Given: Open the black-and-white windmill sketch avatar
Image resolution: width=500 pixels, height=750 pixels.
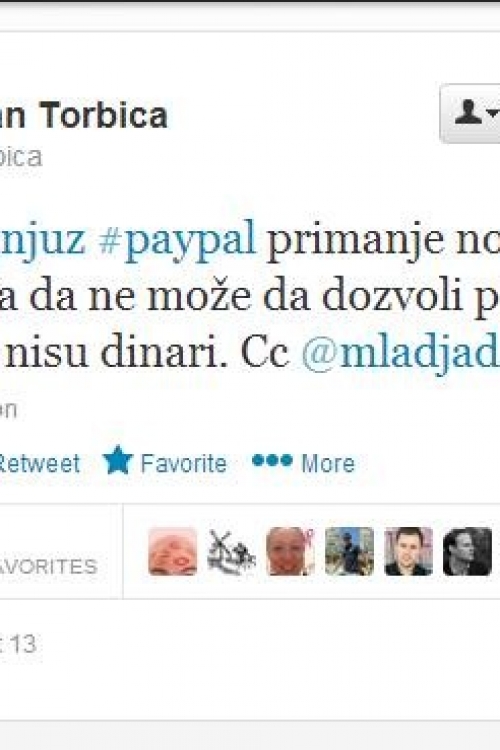Looking at the screenshot, I should click(x=232, y=551).
